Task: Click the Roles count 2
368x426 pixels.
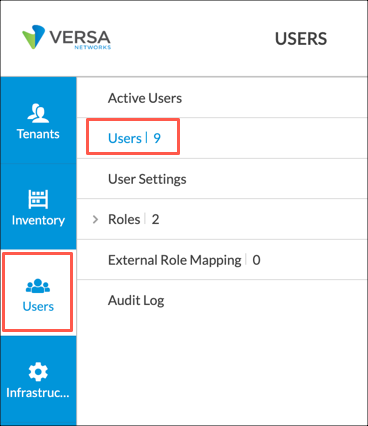Action: tap(155, 219)
